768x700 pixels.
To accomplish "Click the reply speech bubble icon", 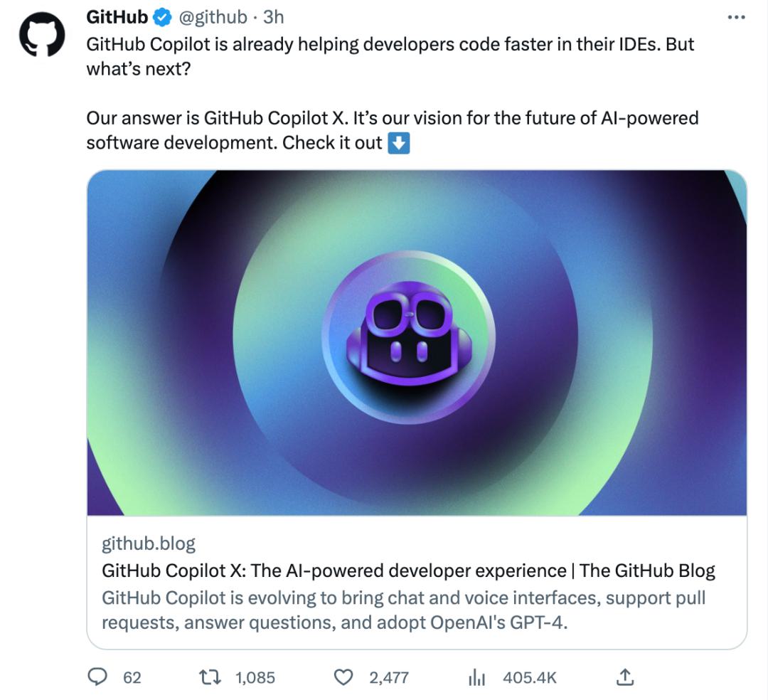I will pos(97,677).
